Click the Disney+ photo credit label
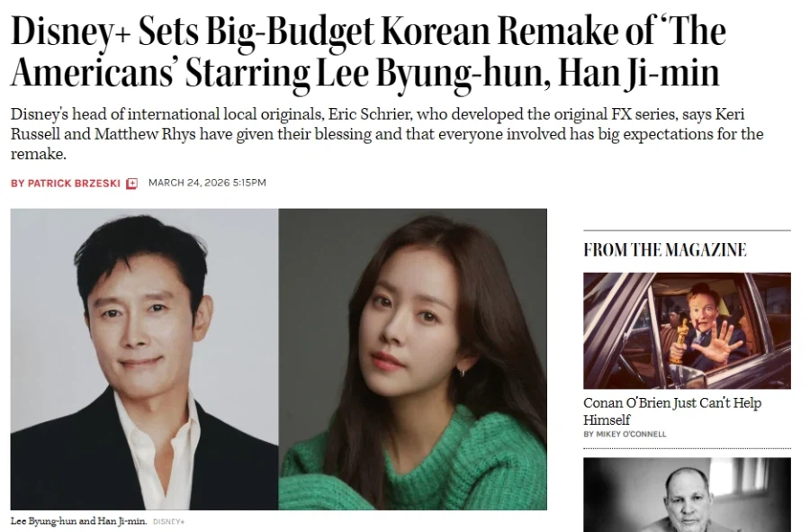Image resolution: width=810 pixels, height=532 pixels. (168, 522)
